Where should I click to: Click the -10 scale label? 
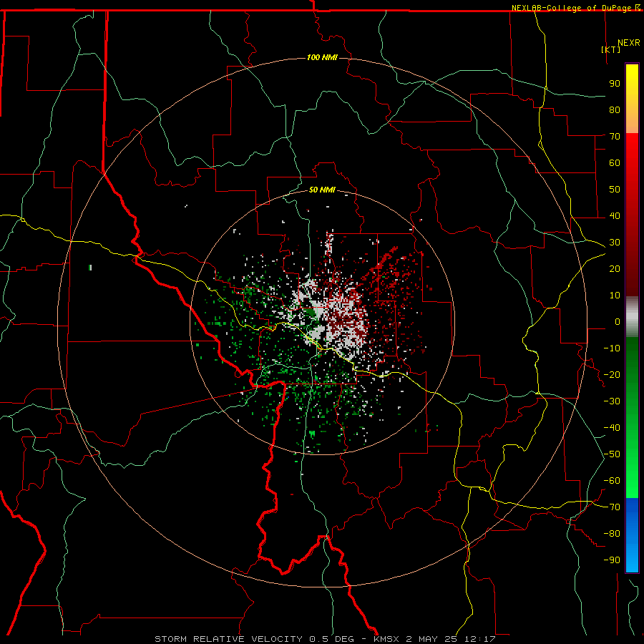612,348
